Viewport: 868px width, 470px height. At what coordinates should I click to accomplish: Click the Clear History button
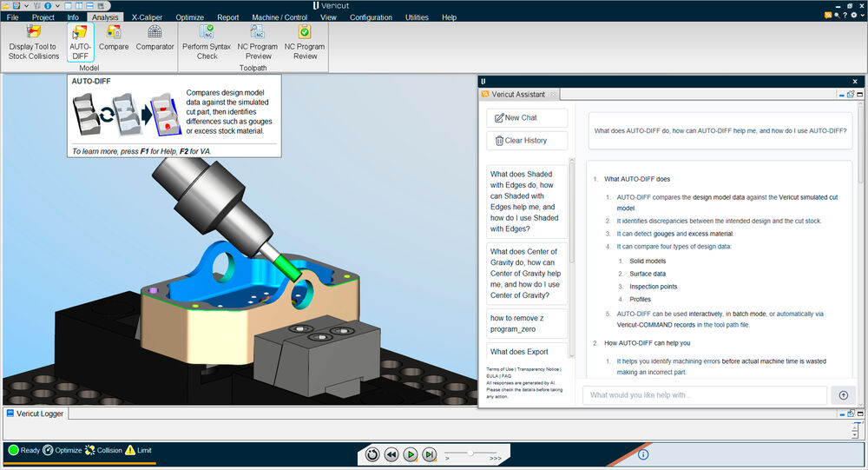(527, 141)
